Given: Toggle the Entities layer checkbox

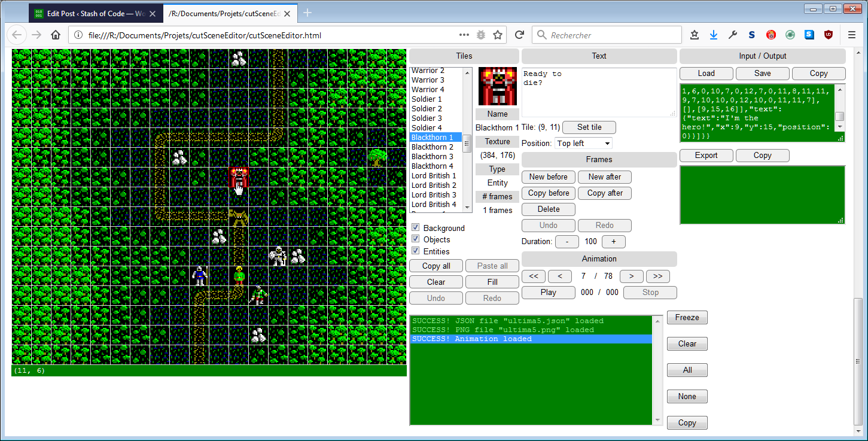Looking at the screenshot, I should pos(416,251).
